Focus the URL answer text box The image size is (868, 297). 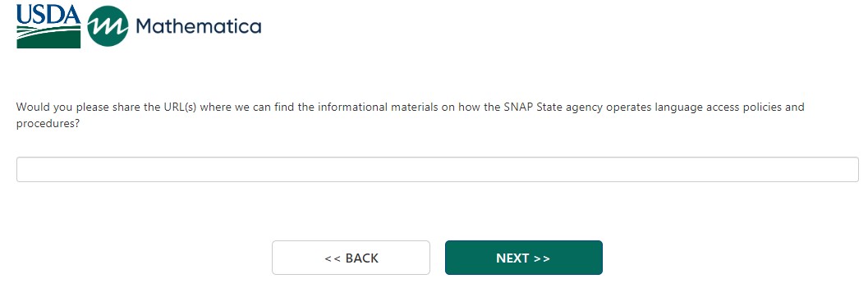tap(438, 169)
